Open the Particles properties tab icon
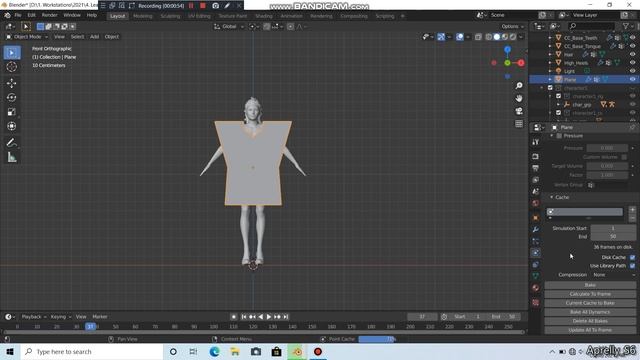640x360 pixels. [536, 241]
